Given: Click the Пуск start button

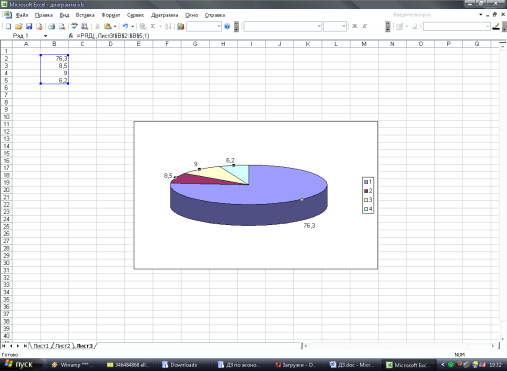Looking at the screenshot, I should (20, 365).
